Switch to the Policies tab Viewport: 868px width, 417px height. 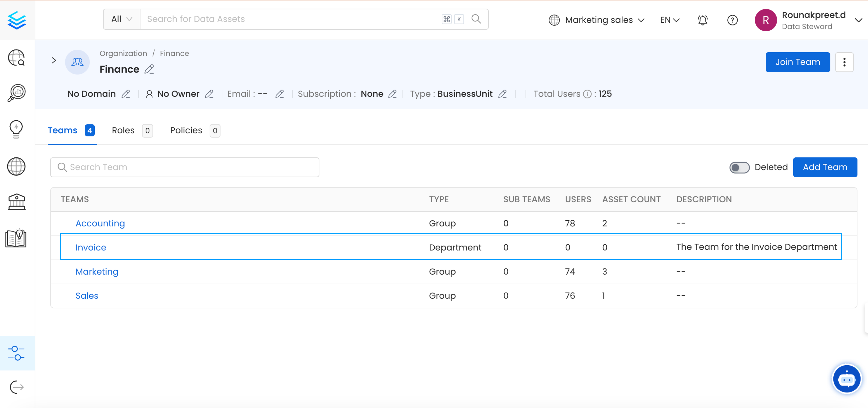point(186,130)
